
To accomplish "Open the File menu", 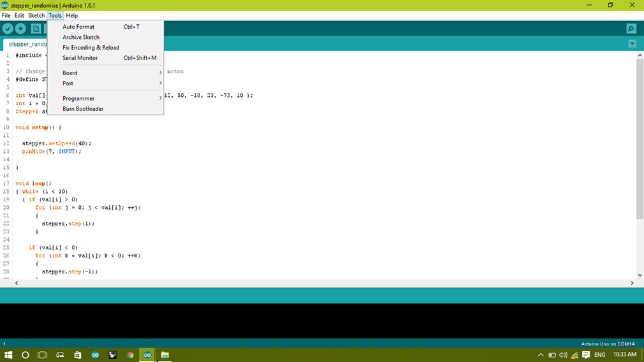I will pos(6,15).
